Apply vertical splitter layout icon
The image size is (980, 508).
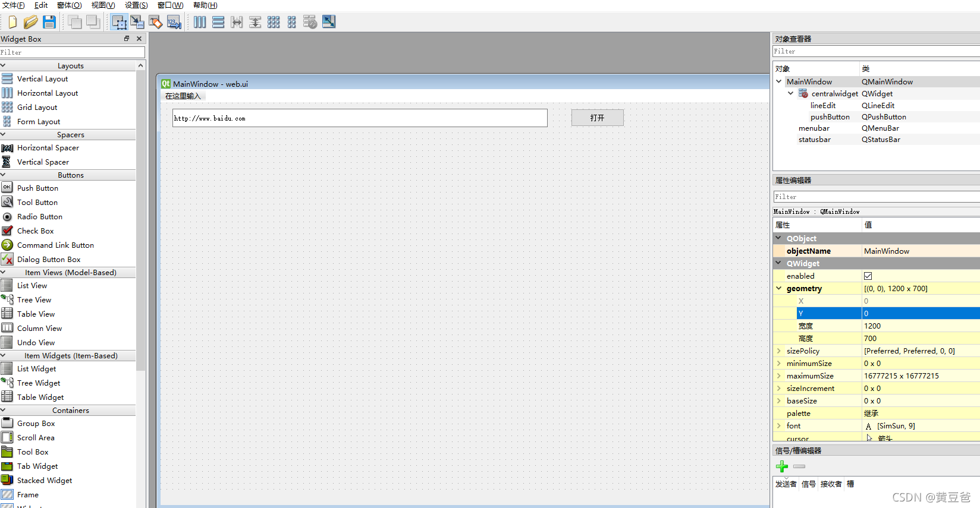coord(255,23)
